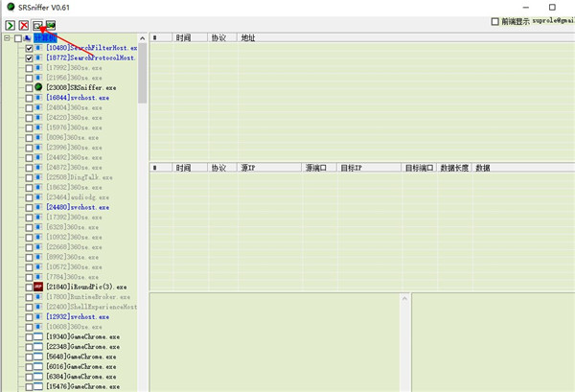This screenshot has width=575, height=392.
Task: Click the SRSniffer app icon in title bar
Action: pos(11,7)
